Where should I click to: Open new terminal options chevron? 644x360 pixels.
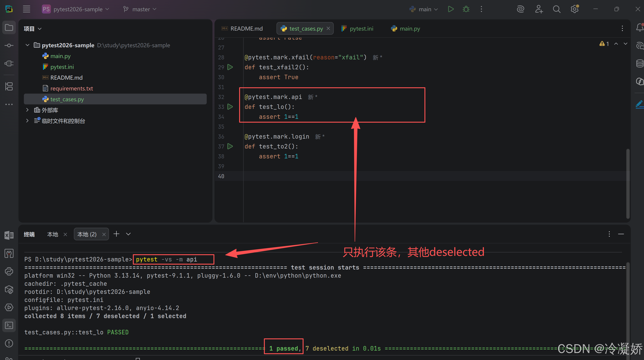pyautogui.click(x=128, y=234)
